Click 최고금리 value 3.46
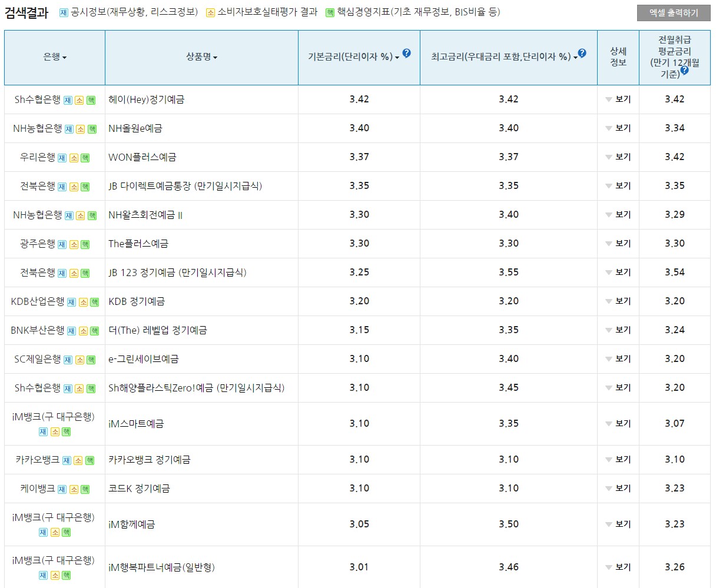Viewport: 716px width, 588px height. coord(509,567)
